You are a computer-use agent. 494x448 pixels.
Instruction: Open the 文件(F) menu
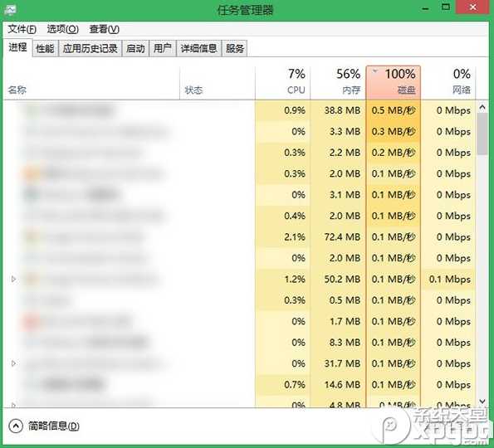(22, 29)
